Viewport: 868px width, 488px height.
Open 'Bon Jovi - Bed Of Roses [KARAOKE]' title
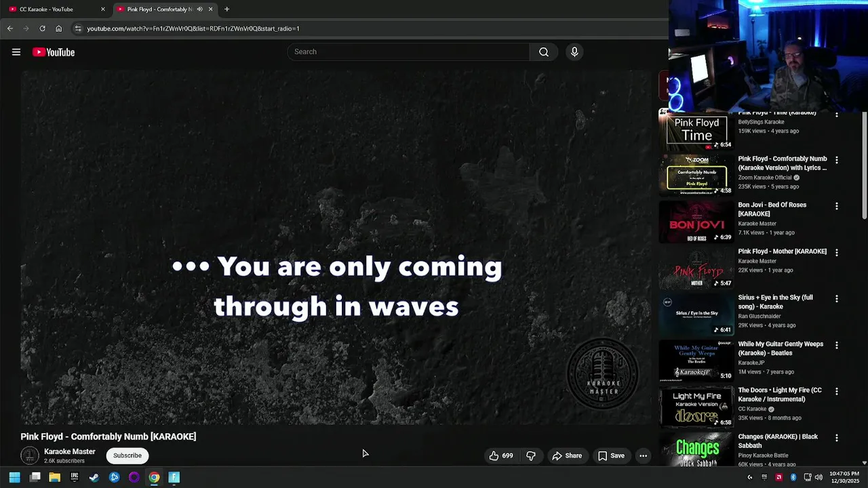772,209
